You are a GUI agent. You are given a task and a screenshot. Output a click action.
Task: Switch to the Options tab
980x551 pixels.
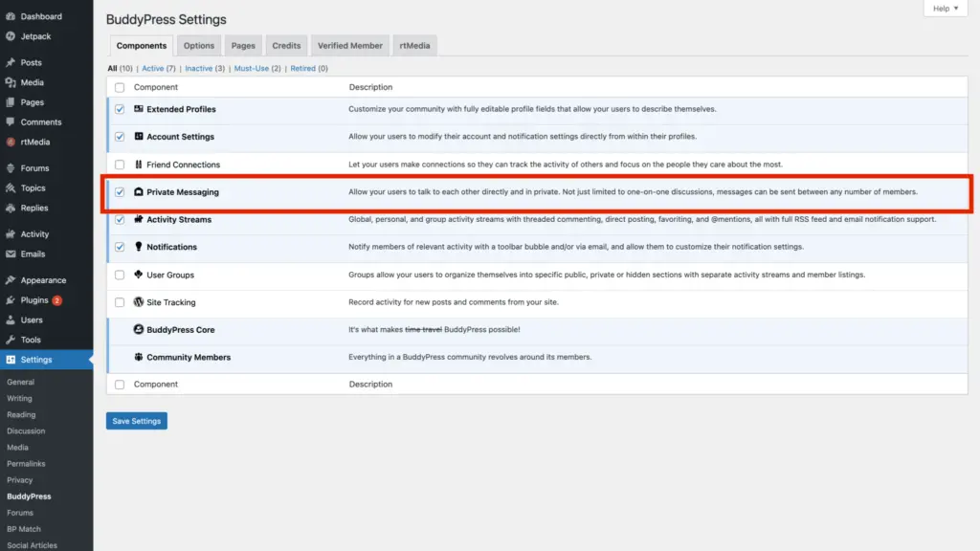pos(199,46)
